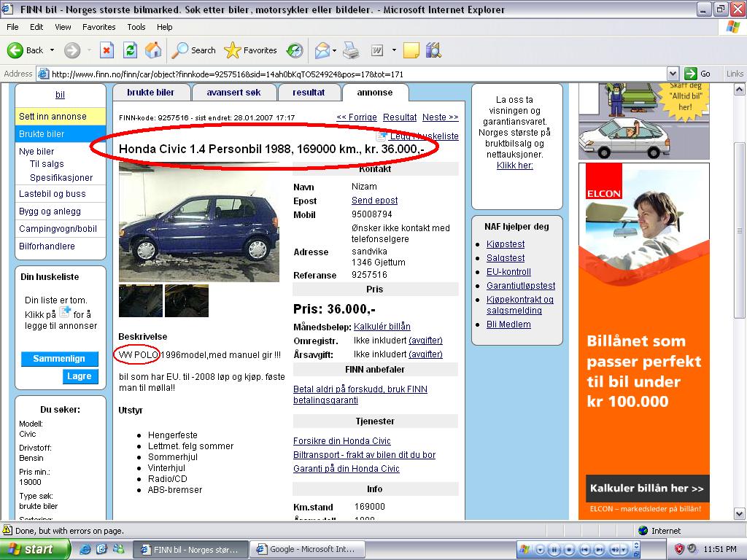Click the Mail envelope toolbar icon

(322, 50)
